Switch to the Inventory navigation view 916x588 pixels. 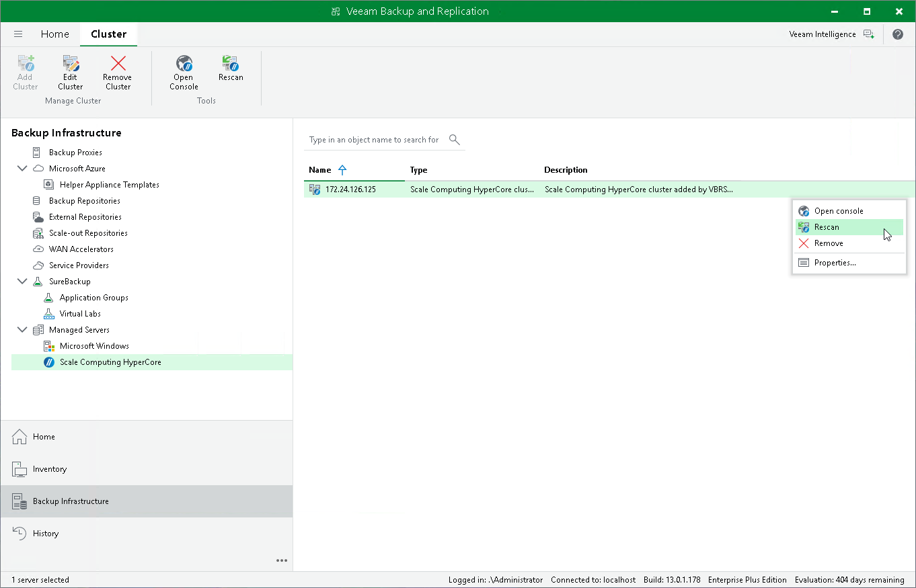[x=147, y=469]
